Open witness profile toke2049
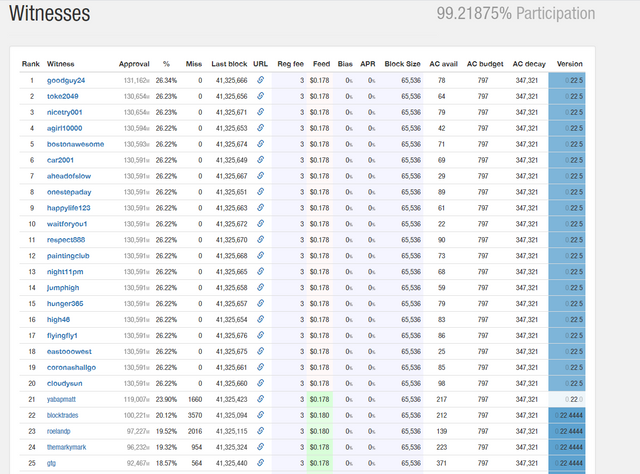Viewport: 640px width, 474px height. (62, 96)
